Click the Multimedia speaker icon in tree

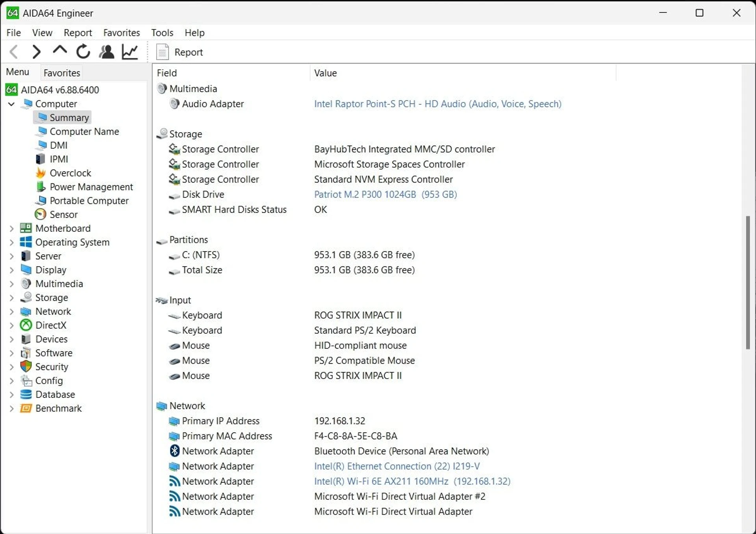(x=26, y=283)
